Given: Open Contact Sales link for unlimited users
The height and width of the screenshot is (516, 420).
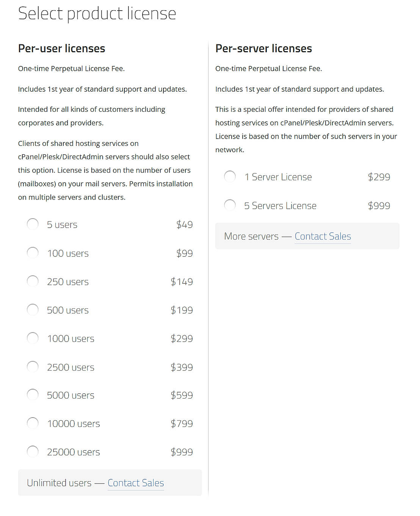Looking at the screenshot, I should click(x=136, y=483).
